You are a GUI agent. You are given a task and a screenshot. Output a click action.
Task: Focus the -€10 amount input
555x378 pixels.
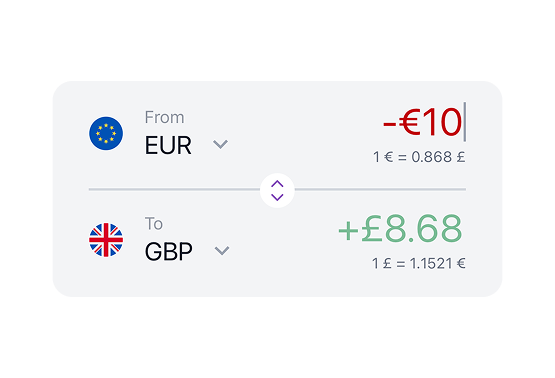[x=423, y=122]
